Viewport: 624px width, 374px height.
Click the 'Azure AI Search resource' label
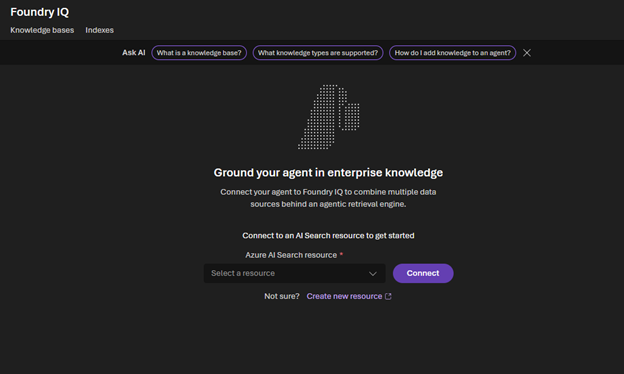coord(291,255)
